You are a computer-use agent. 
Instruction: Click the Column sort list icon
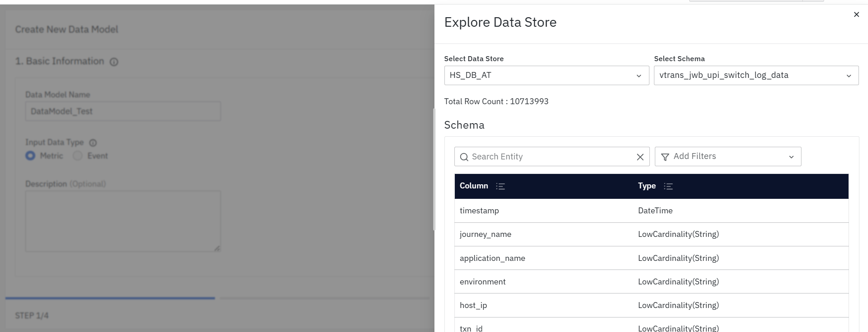coord(500,186)
